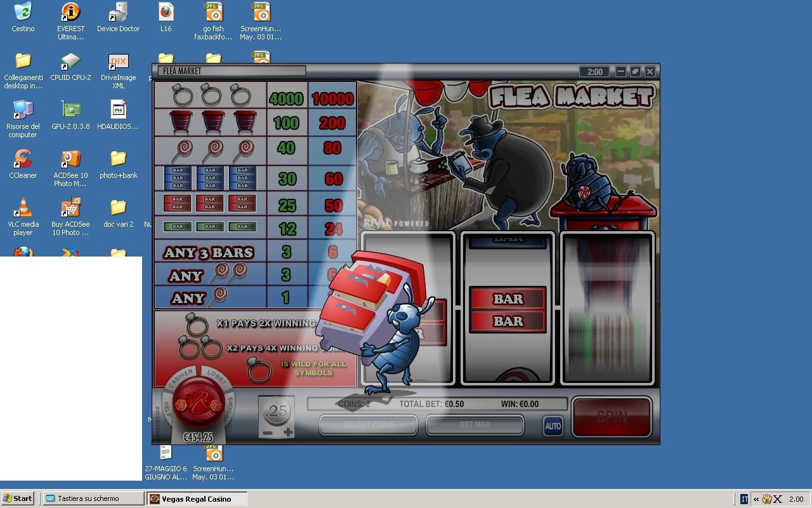Select the BET MAX button
This screenshot has height=508, width=812.
(475, 425)
